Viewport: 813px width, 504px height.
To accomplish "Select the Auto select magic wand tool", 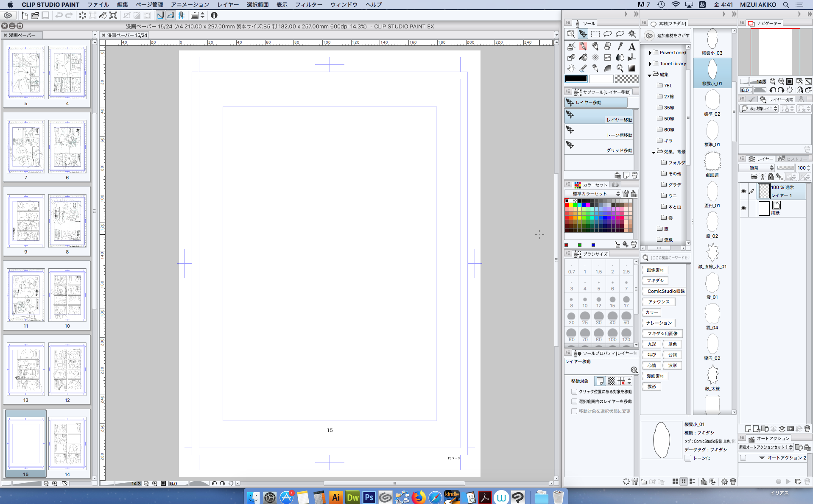I will (x=632, y=34).
